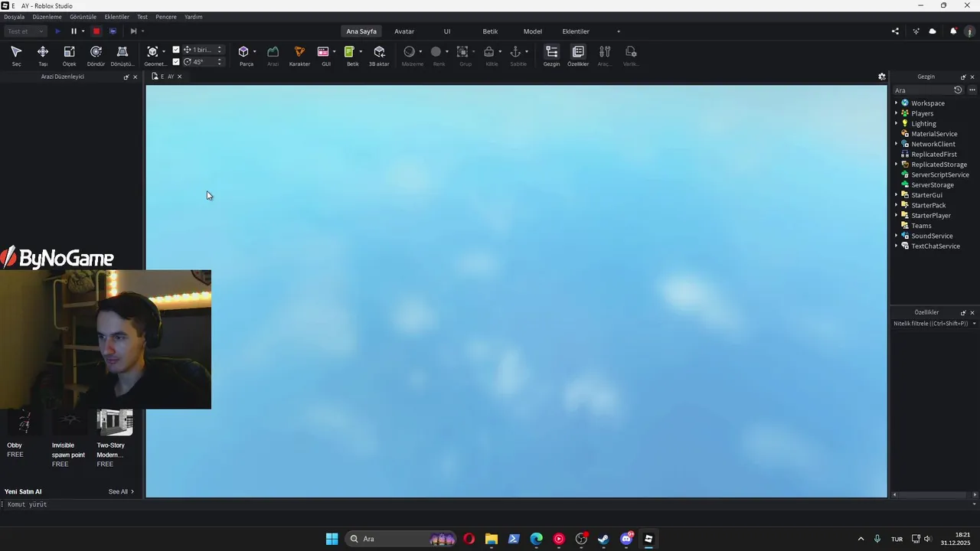Expand the StarterPlayer node

pos(896,216)
